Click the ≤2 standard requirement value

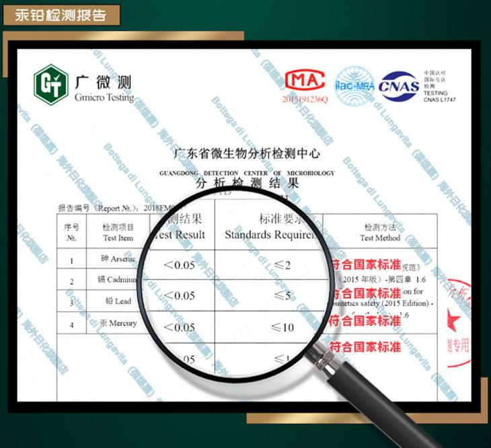[x=282, y=265]
